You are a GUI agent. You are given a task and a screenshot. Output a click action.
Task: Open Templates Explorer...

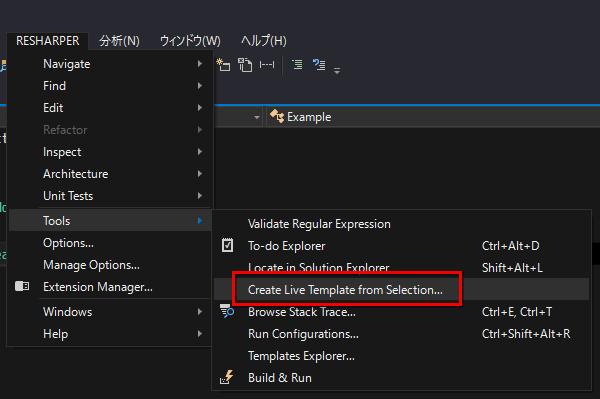(x=401, y=356)
